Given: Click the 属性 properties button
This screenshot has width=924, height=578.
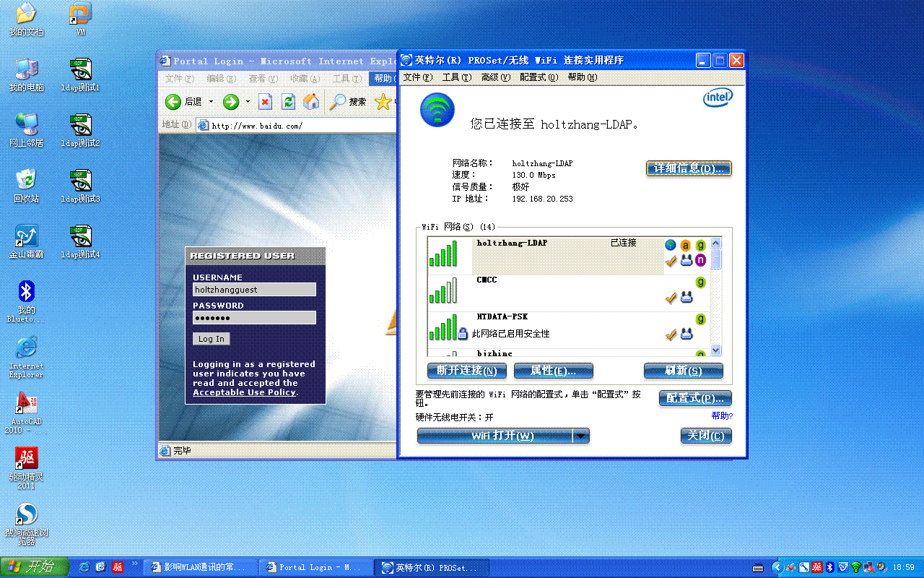Looking at the screenshot, I should pyautogui.click(x=553, y=371).
